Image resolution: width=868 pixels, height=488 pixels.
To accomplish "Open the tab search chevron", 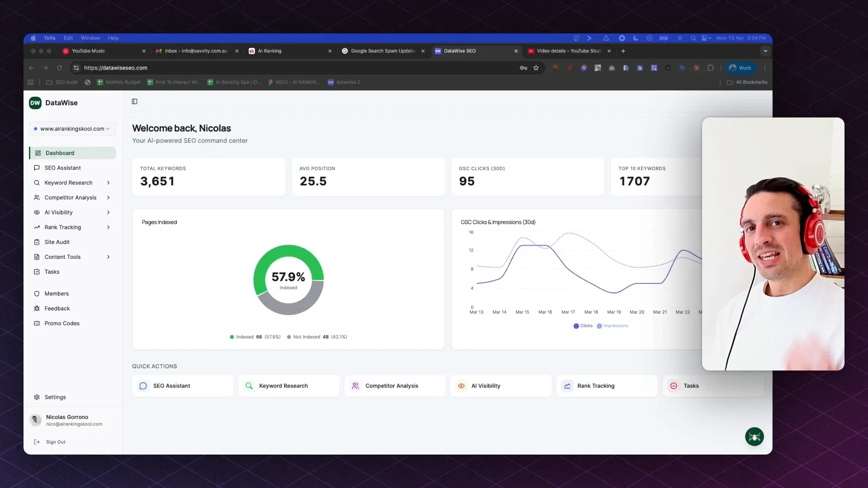I will 765,51.
